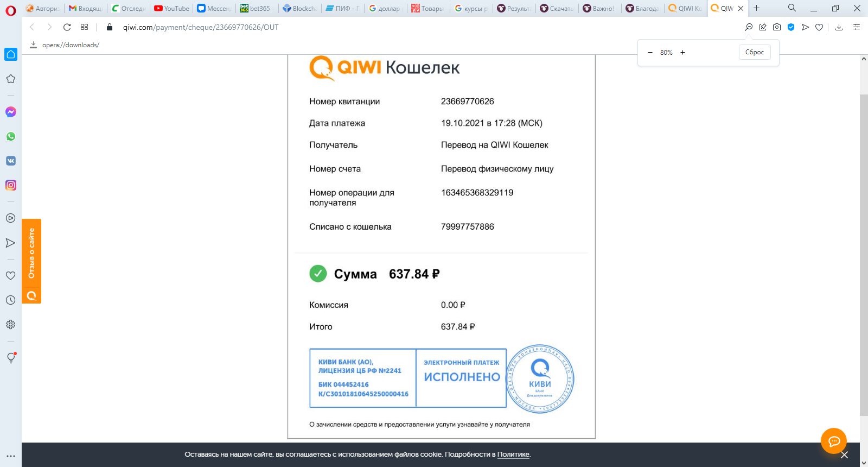
Task: Open the Политике link in the cookie banner
Action: pyautogui.click(x=513, y=455)
